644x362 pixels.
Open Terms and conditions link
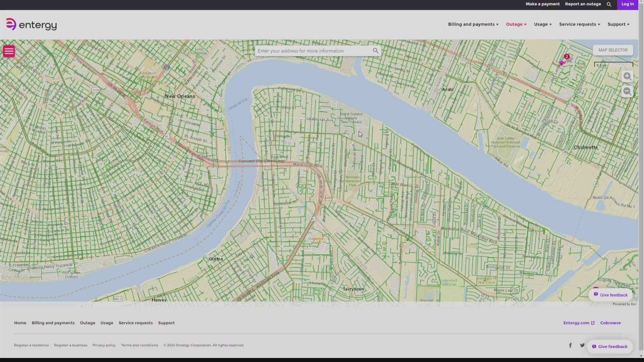[140, 345]
